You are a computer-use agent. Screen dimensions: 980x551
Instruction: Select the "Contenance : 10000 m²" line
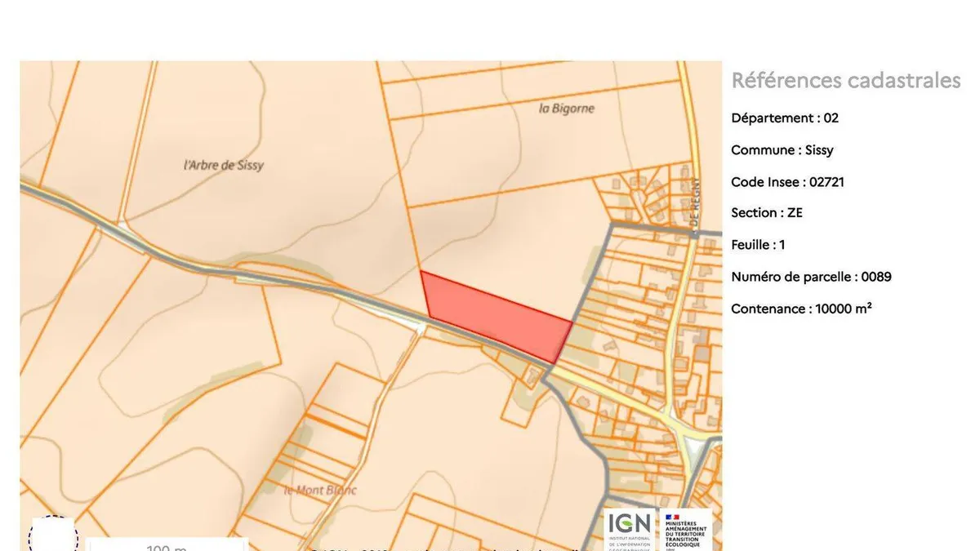coord(802,309)
